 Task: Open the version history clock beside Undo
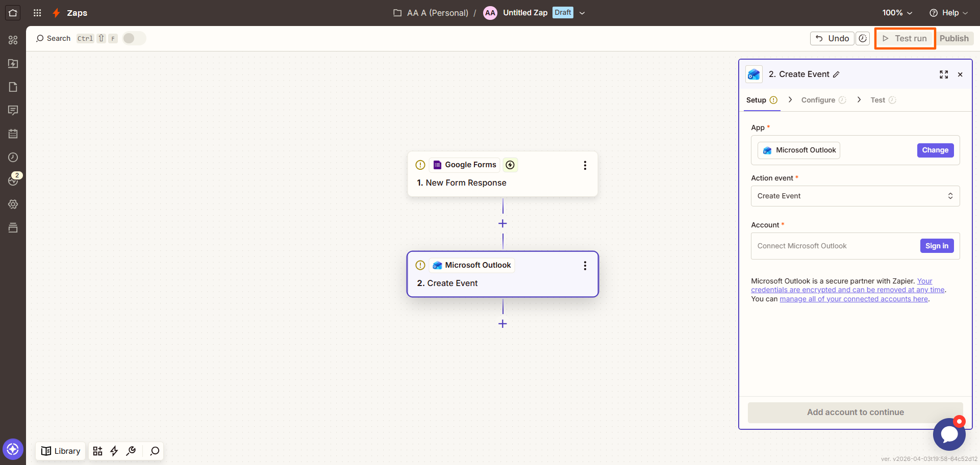coord(863,38)
